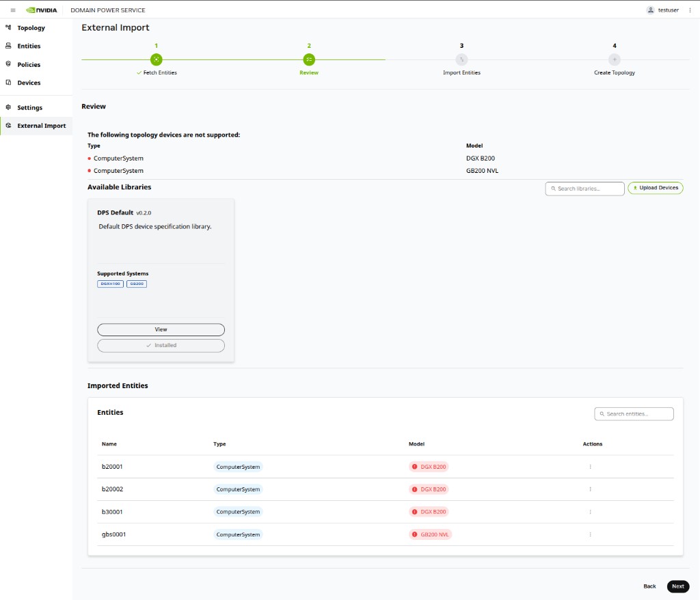The image size is (700, 600).
Task: Select entity name b20001
Action: 112,467
